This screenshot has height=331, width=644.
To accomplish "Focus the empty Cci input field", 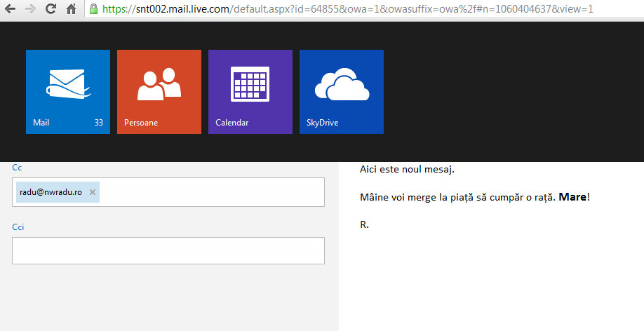I will 168,251.
